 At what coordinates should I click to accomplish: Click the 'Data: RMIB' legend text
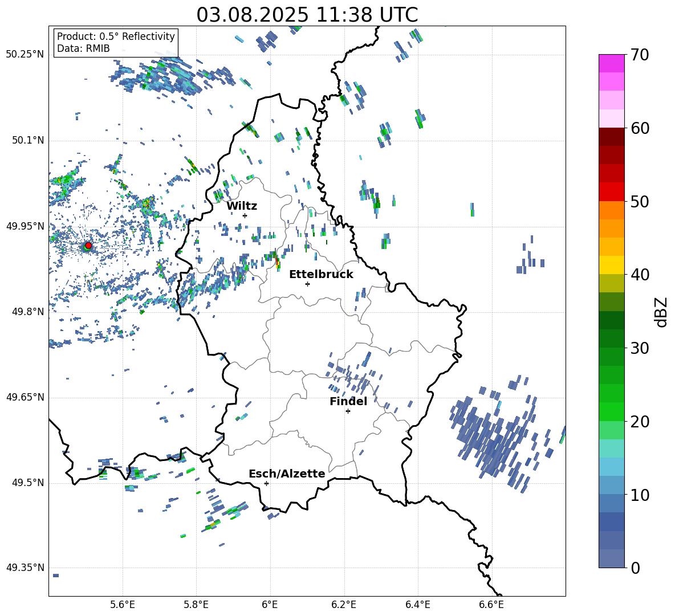tap(83, 48)
